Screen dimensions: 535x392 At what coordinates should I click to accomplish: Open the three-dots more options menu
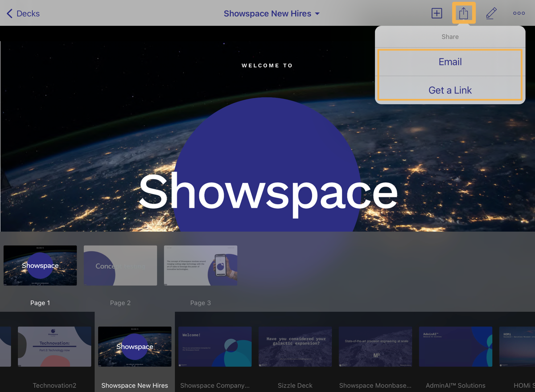(x=519, y=13)
